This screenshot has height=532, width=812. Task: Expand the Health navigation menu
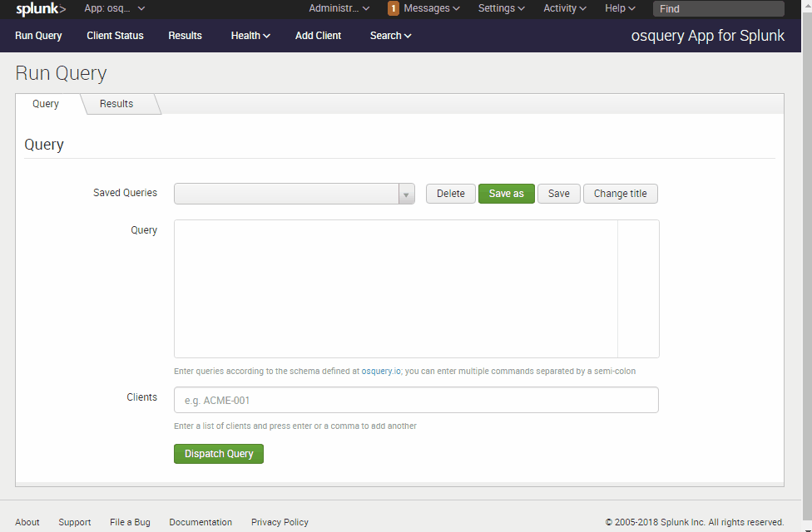(250, 36)
